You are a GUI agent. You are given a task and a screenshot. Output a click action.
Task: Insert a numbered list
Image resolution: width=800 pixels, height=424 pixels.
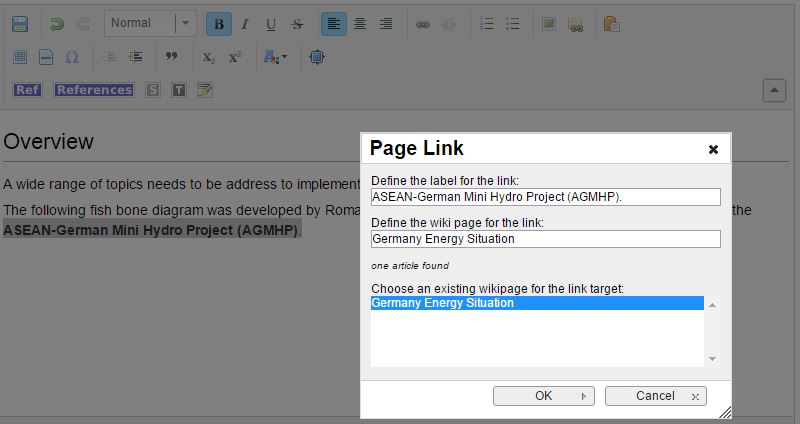click(x=487, y=24)
